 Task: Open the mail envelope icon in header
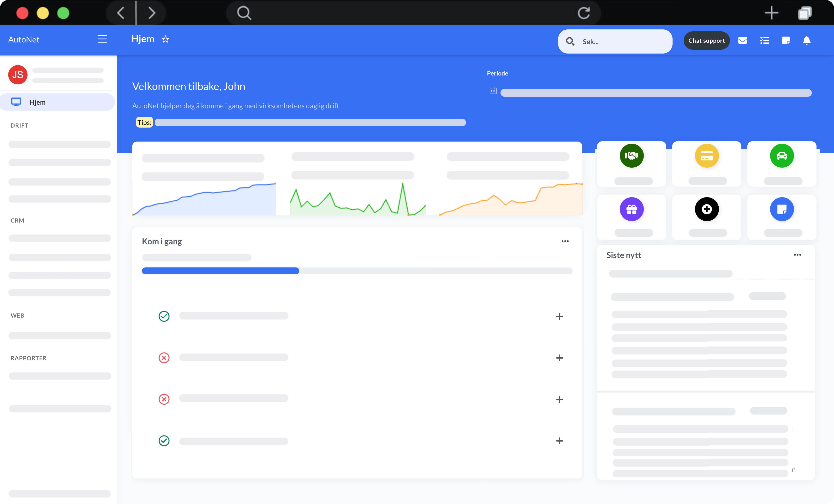pos(742,41)
